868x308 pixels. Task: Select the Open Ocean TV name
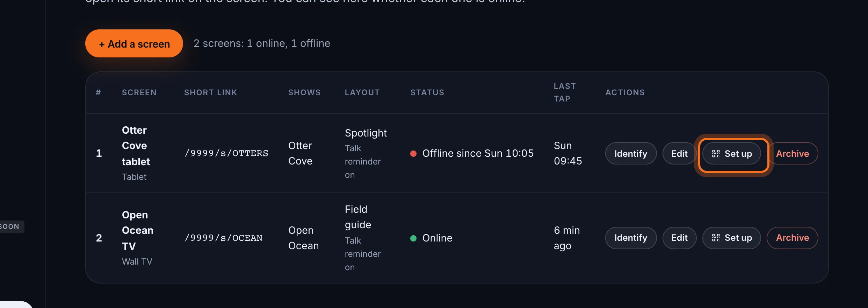point(138,230)
